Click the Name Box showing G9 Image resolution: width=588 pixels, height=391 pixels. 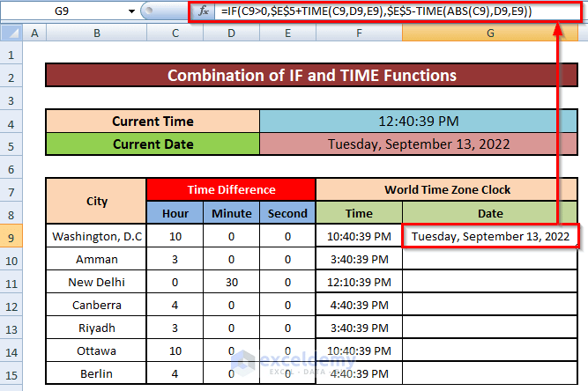pos(62,11)
